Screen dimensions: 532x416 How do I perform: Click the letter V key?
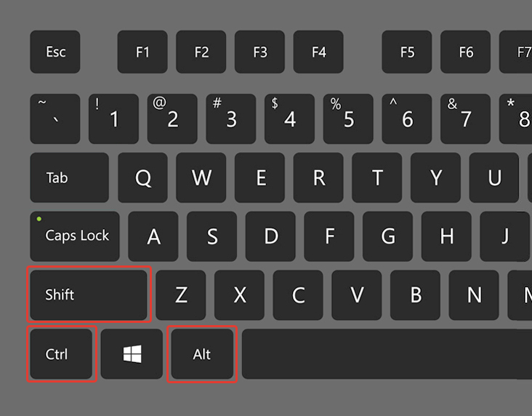tap(357, 295)
